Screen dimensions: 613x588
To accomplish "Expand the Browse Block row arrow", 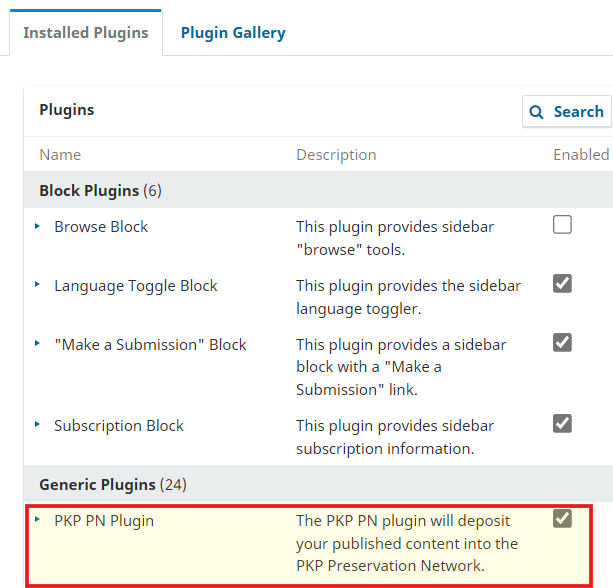I will (38, 227).
